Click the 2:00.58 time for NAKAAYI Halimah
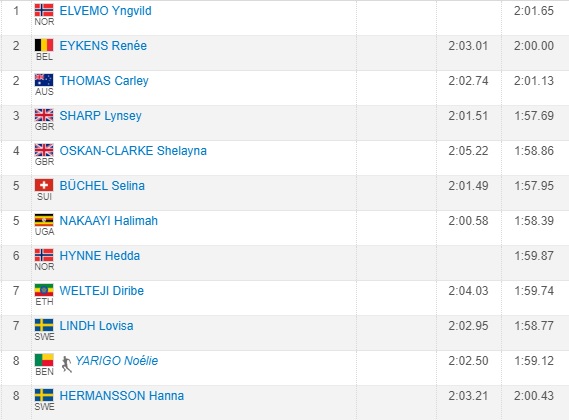 (468, 221)
